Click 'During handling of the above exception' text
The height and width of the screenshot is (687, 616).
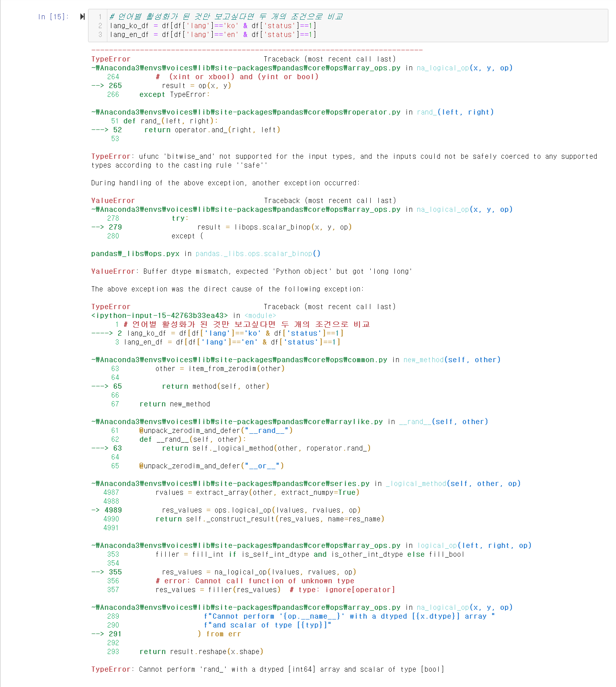(x=226, y=183)
